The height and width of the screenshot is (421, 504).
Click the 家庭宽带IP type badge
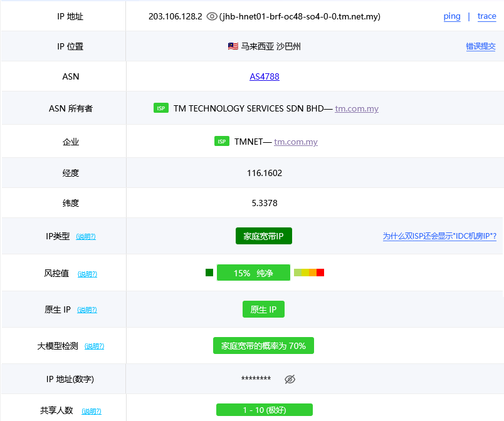[x=263, y=236]
